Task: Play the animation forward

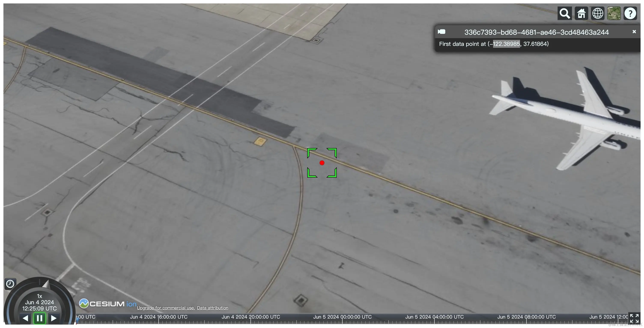Action: [x=54, y=318]
